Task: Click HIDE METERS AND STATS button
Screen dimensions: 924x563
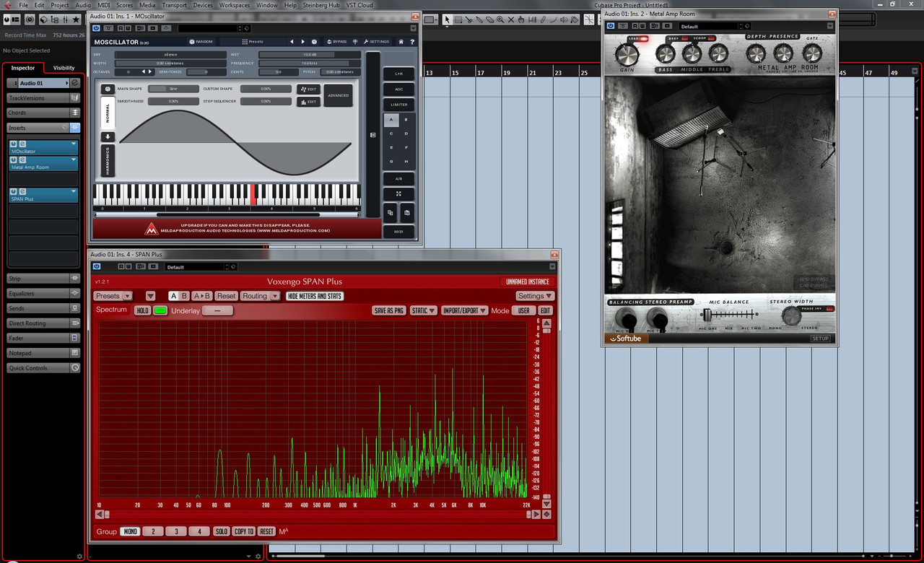Action: point(315,296)
